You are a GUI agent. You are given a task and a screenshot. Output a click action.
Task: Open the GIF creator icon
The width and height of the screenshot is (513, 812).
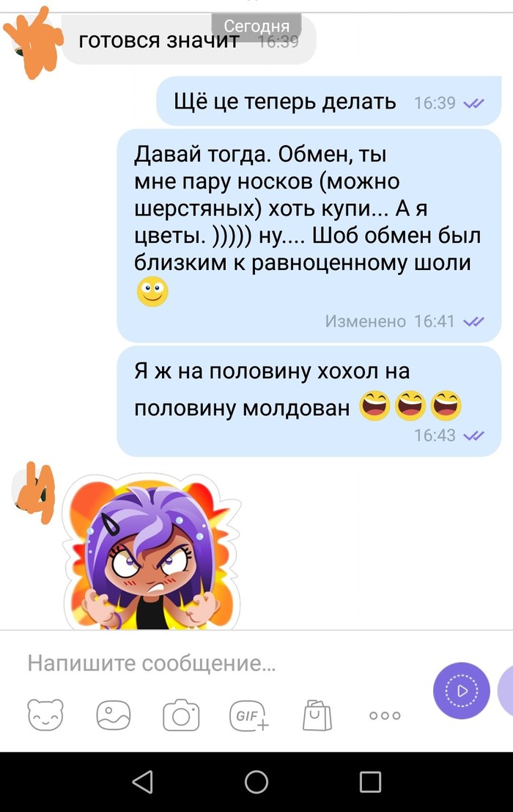(248, 715)
